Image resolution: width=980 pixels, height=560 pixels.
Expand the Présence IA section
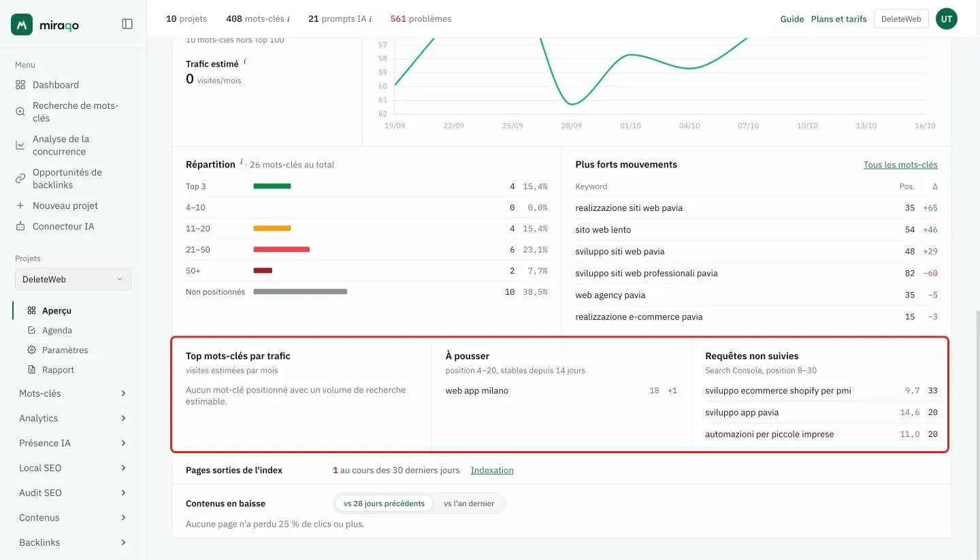73,443
